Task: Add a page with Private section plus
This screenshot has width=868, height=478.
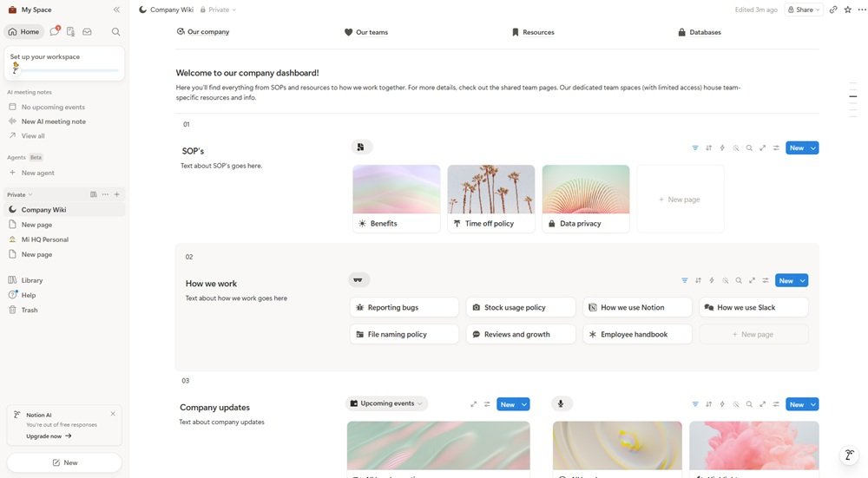Action: (x=117, y=194)
